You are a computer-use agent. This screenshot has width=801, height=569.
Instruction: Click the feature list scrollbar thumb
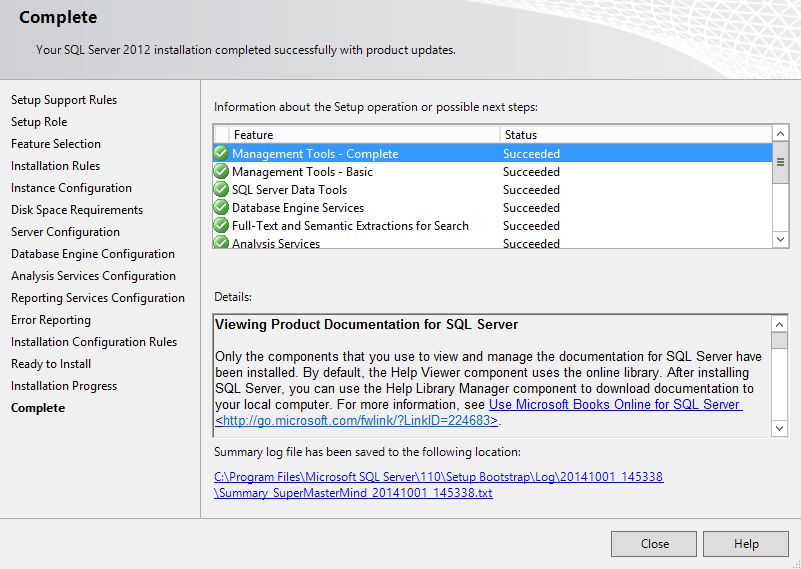780,162
